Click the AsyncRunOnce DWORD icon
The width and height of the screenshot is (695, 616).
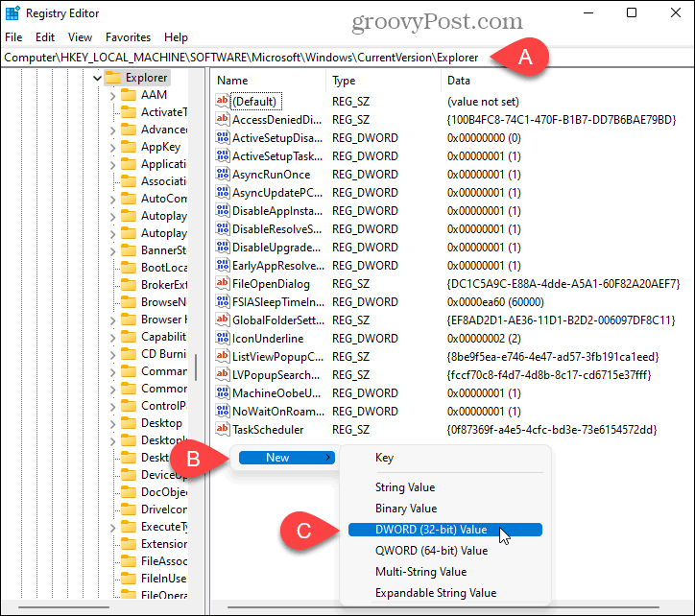(223, 174)
